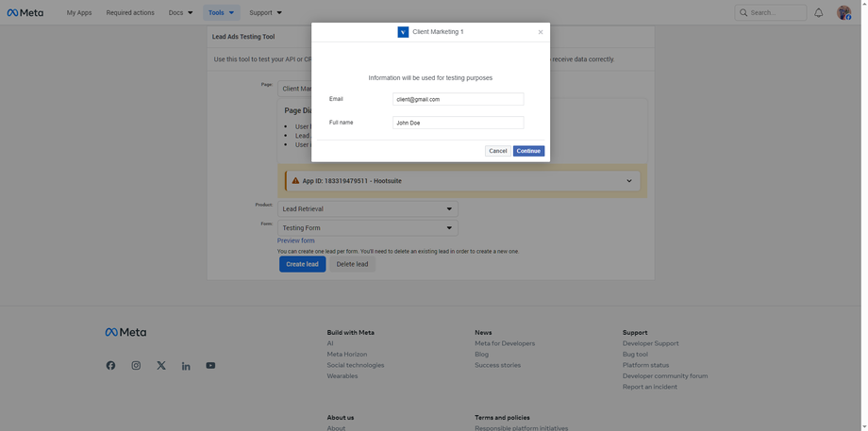Screen dimensions: 868x431
Task: Click the footer Meta logo
Action: pyautogui.click(x=125, y=333)
